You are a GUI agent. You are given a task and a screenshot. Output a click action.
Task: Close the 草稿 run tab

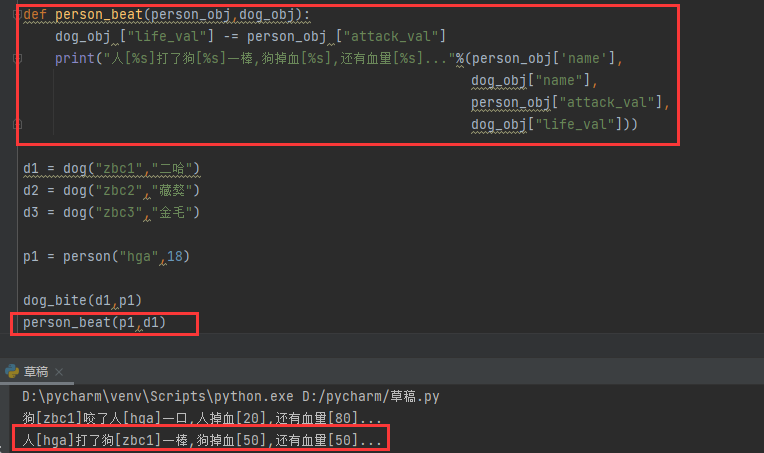point(57,371)
